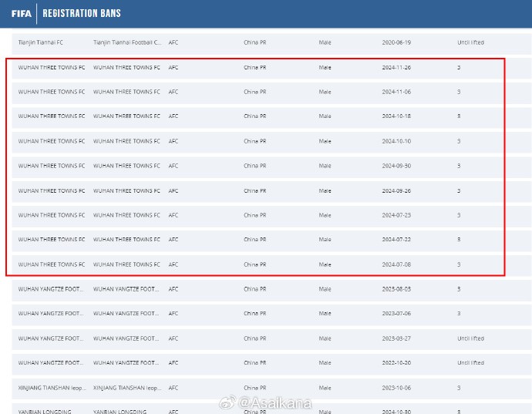Screen dimensions: 532x414
Task: Click the REGISTRATION BANS header title
Action: tap(82, 13)
